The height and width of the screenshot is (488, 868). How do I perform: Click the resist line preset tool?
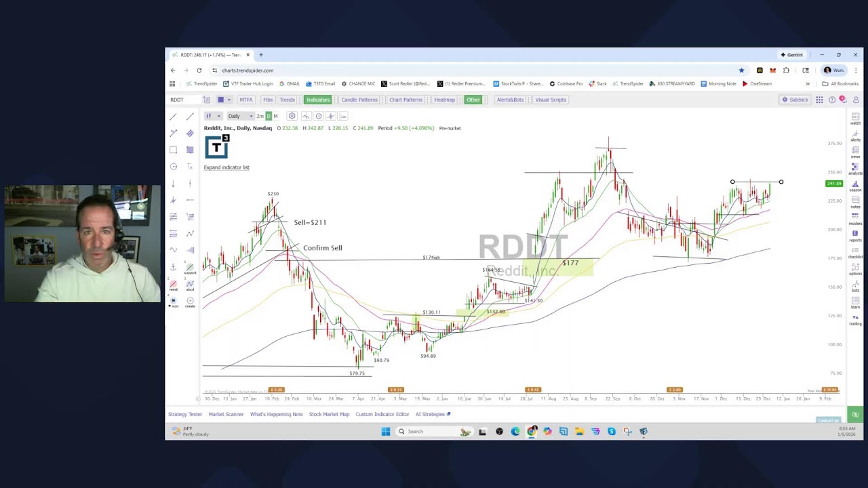(173, 286)
